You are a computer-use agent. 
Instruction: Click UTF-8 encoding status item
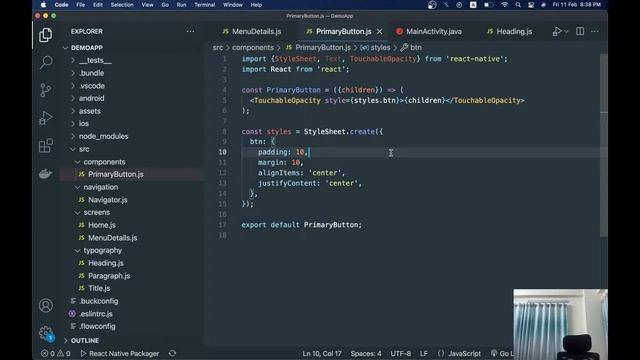click(x=400, y=353)
